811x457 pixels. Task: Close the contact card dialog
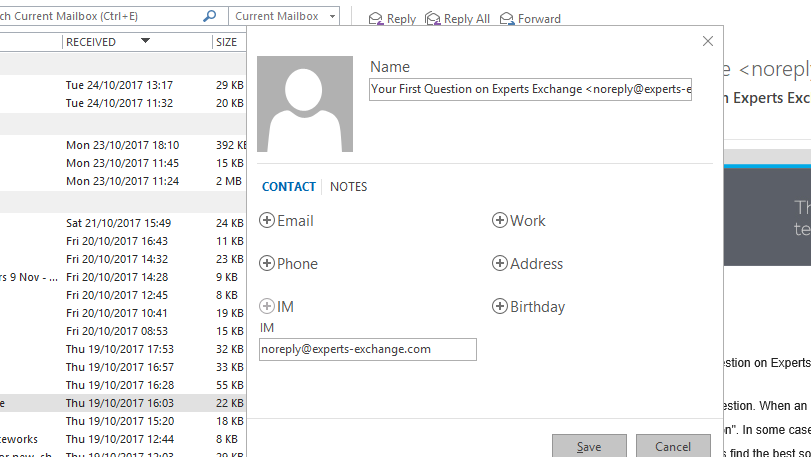click(708, 41)
